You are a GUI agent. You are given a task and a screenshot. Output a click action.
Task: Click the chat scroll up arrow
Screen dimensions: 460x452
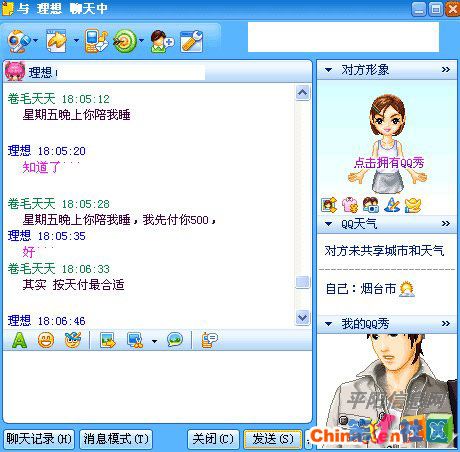tap(302, 93)
